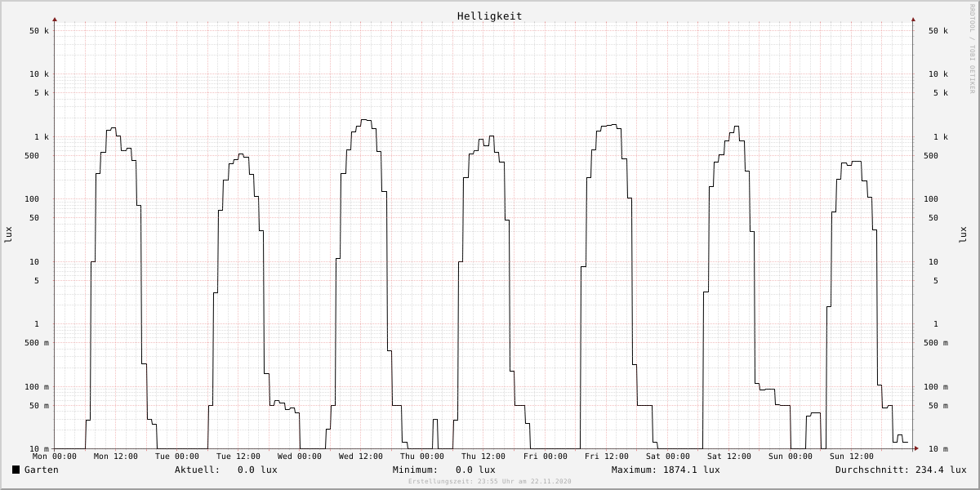The image size is (980, 490).
Task: Click the 'lux' unit label on the left axis
Action: click(9, 235)
